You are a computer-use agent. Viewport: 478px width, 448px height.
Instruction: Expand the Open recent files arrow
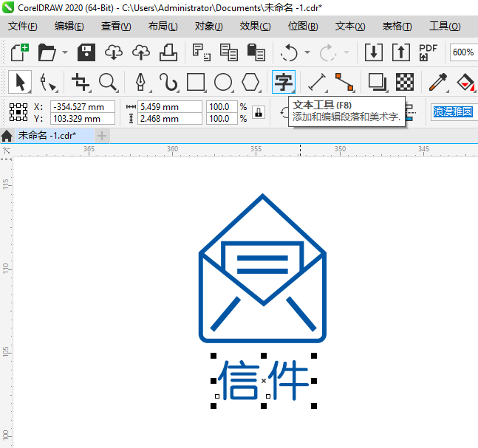click(x=65, y=52)
